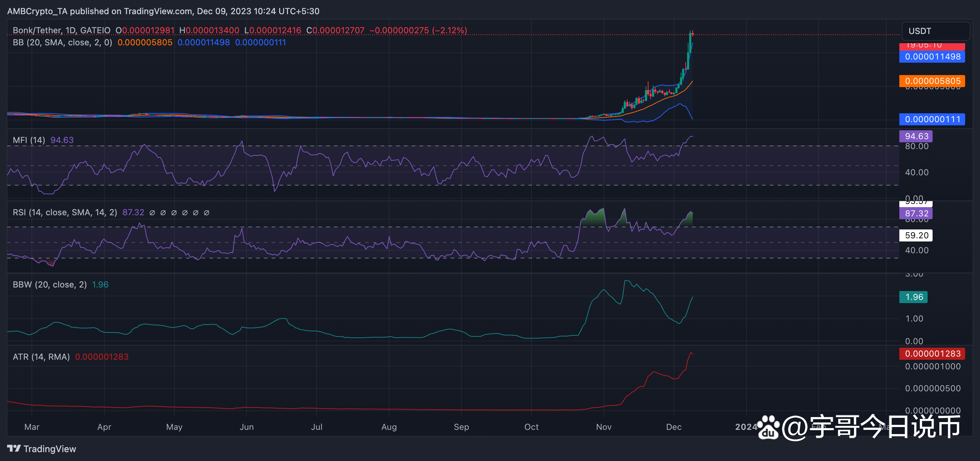Click the BBW 1.96 legend value
The height and width of the screenshot is (461, 980).
100,285
